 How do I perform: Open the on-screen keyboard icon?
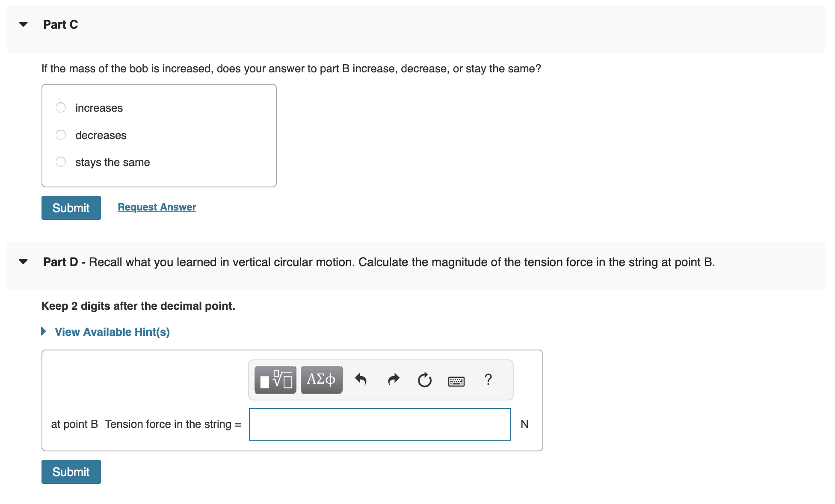(456, 380)
